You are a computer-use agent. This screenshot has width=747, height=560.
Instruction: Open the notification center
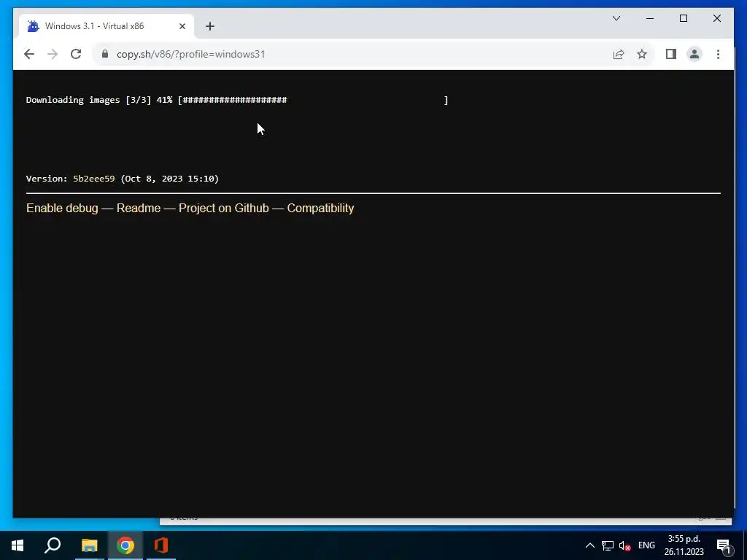click(724, 545)
